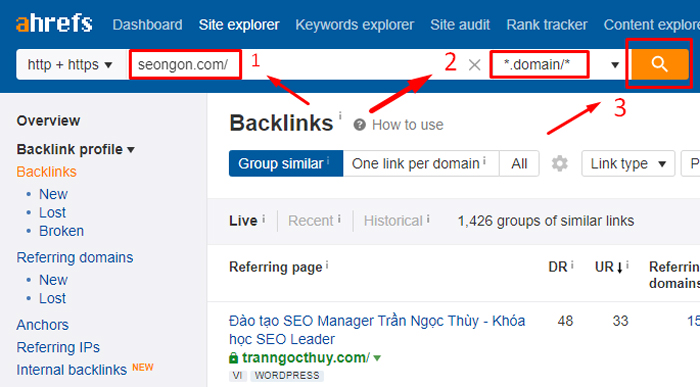Viewport: 700px width, 387px height.
Task: Click the ahrefs logo
Action: pyautogui.click(x=54, y=24)
